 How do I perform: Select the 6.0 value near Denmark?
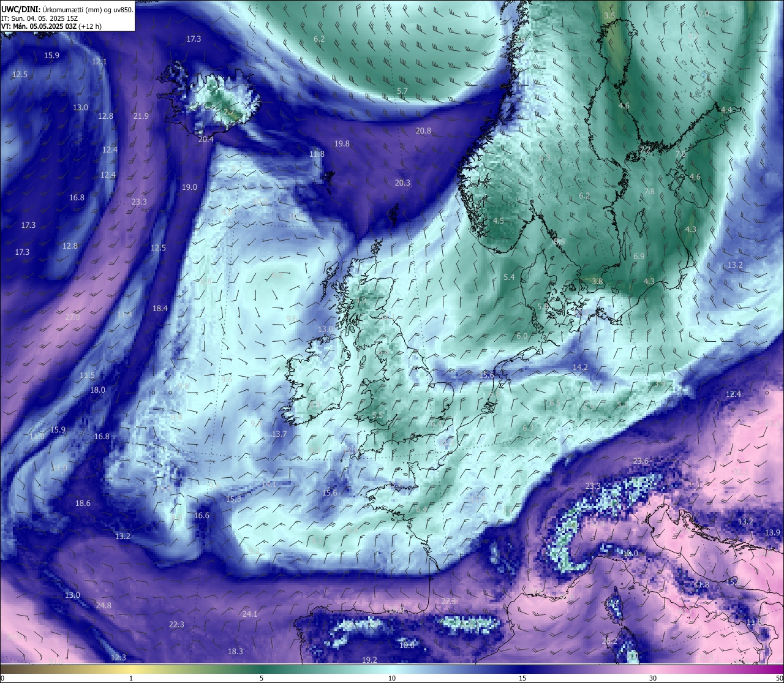[522, 337]
